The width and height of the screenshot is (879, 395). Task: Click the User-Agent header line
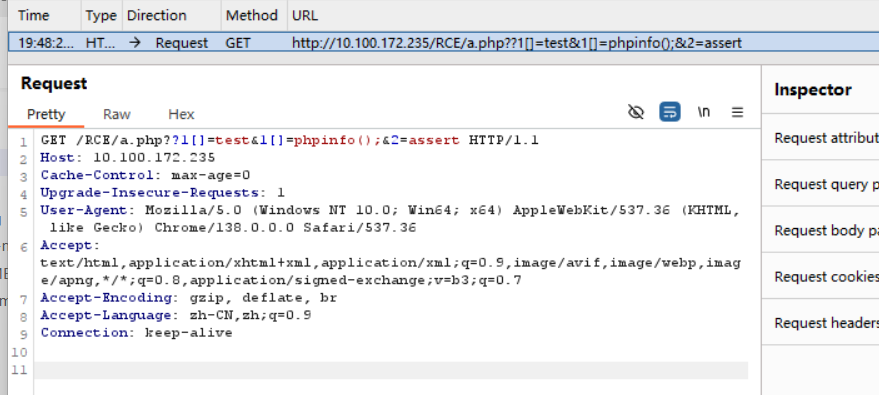[x=390, y=219]
